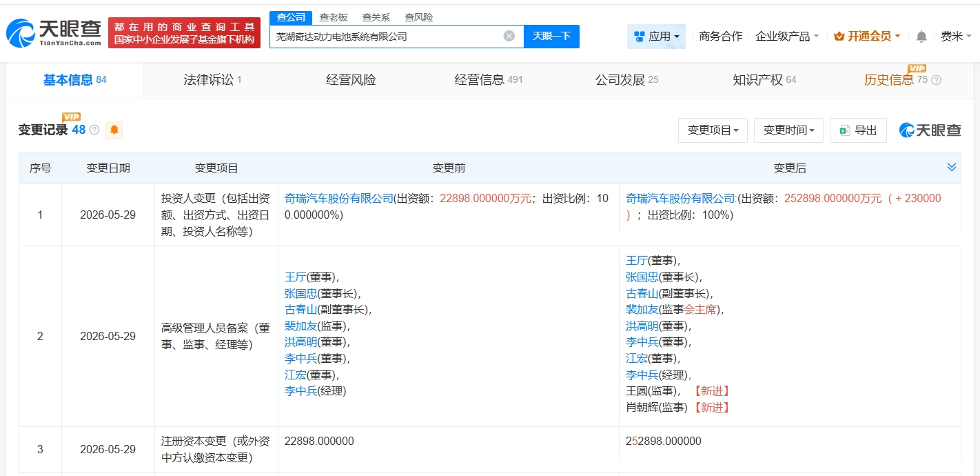Select the 知识产权 tab
Viewport: 980px width, 476px height.
[x=764, y=80]
